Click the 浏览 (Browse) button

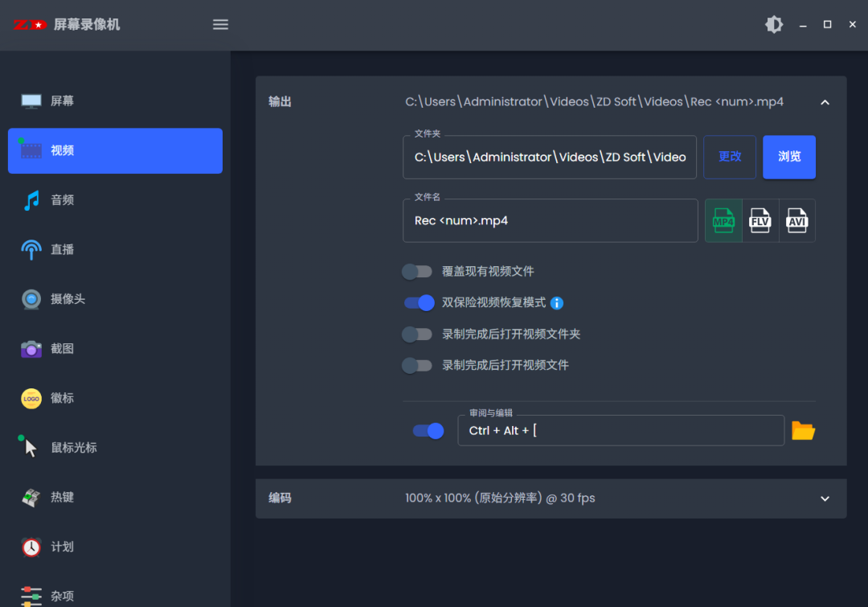pyautogui.click(x=788, y=157)
